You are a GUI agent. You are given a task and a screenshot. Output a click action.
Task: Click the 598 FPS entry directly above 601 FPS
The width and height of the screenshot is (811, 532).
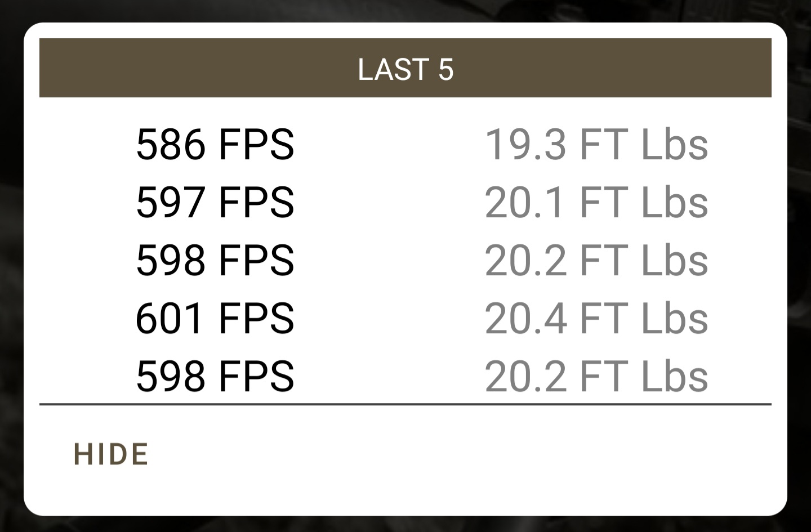pyautogui.click(x=215, y=261)
